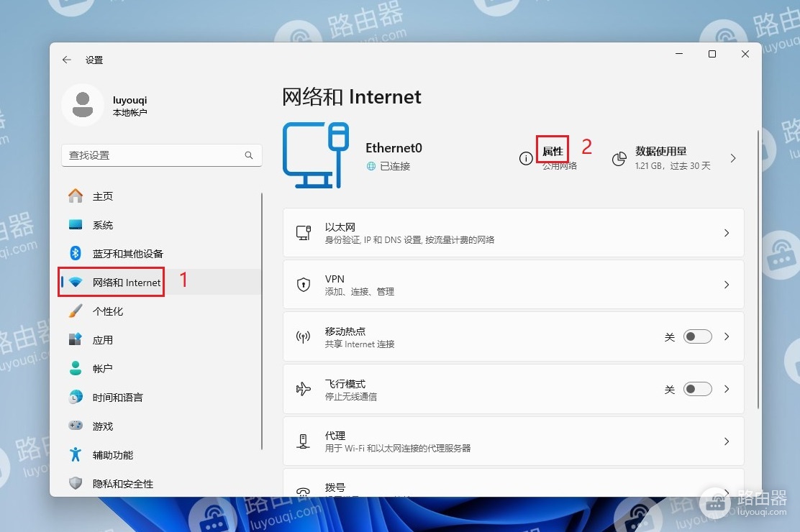The height and width of the screenshot is (532, 800).
Task: Select 时间和语言 in the sidebar
Action: click(160, 398)
